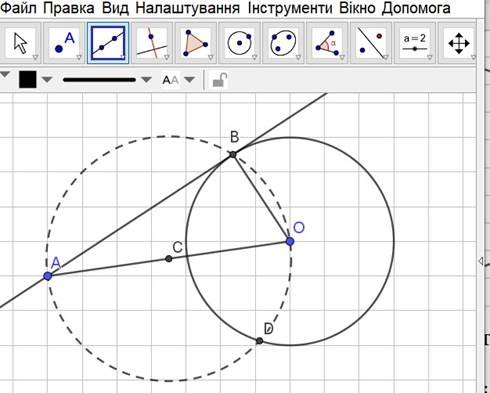Select the Polygon tool
The width and height of the screenshot is (490, 393).
[x=196, y=43]
